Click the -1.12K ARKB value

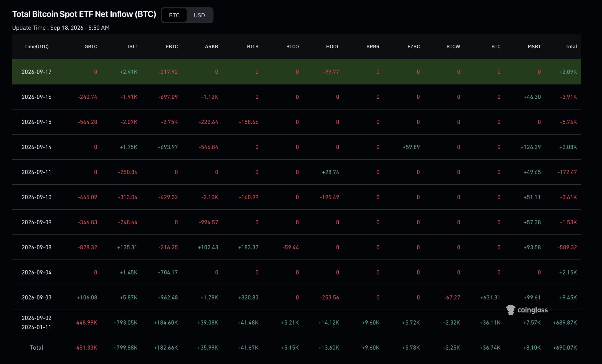[x=210, y=97]
